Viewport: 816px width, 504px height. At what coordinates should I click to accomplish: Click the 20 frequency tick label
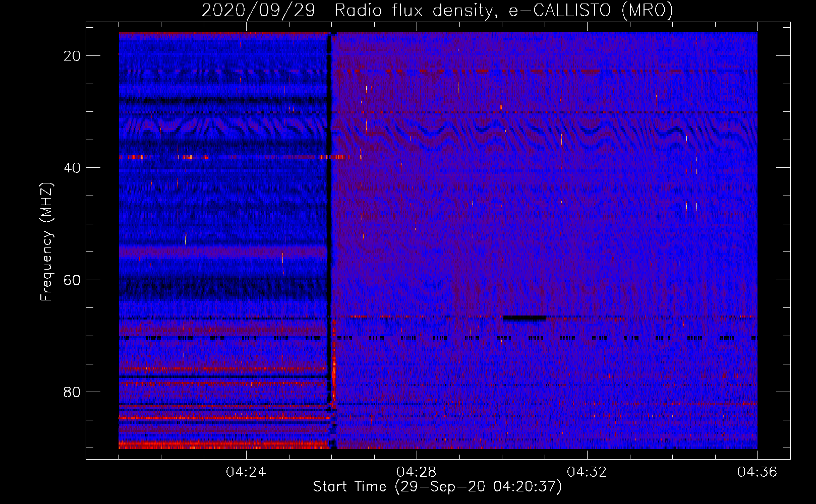[x=72, y=56]
